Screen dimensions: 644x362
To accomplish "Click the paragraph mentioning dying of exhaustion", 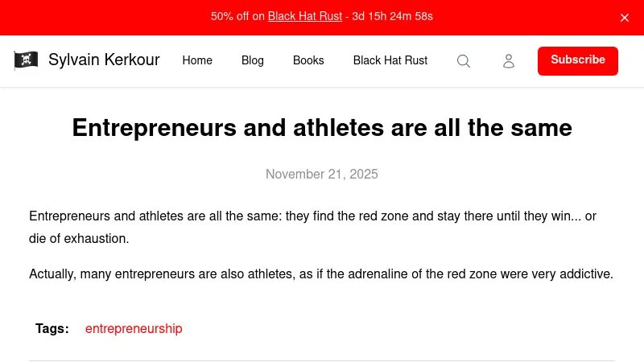I will (x=312, y=228).
